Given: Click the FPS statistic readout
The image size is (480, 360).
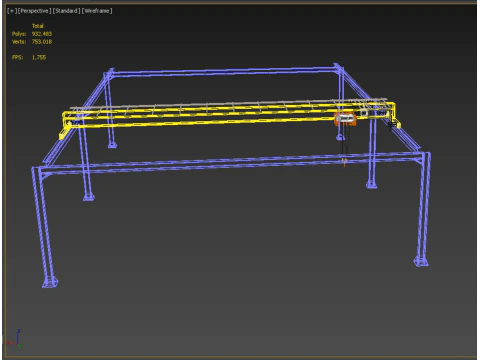Looking at the screenshot, I should point(29,57).
